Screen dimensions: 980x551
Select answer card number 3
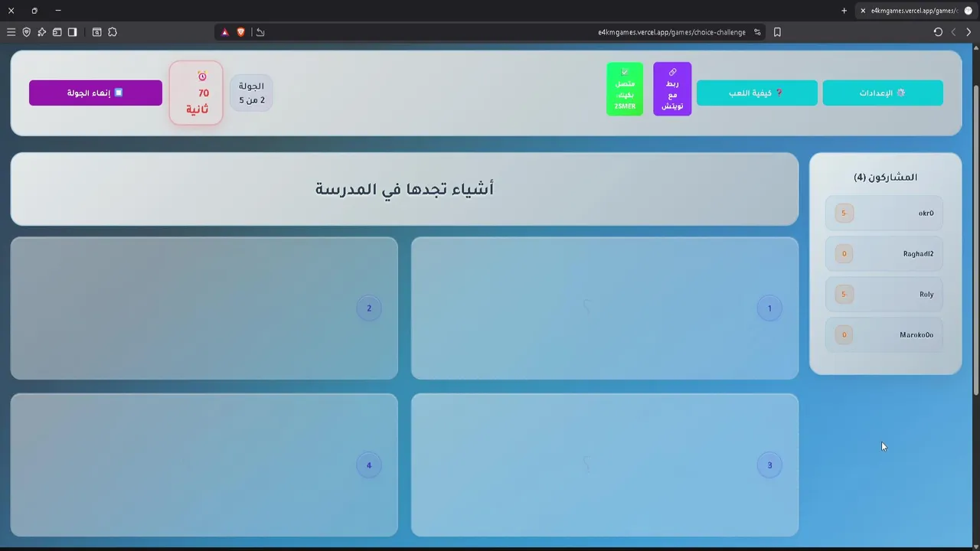605,465
